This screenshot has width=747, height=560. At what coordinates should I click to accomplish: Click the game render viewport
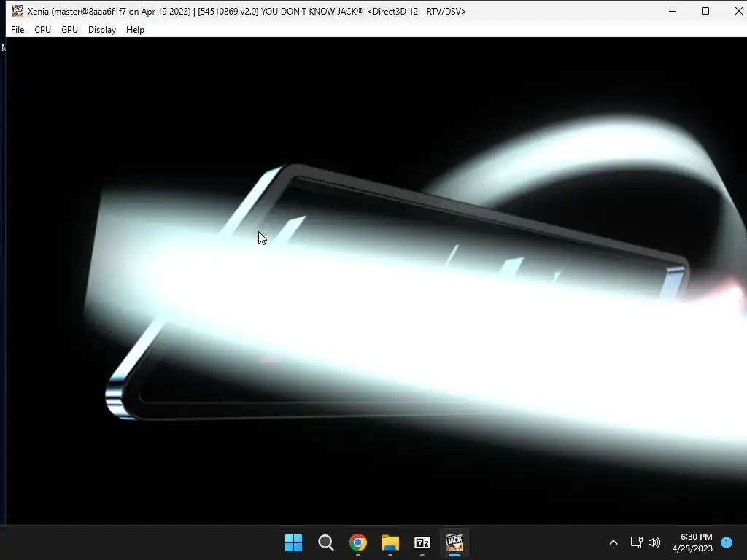[x=376, y=281]
